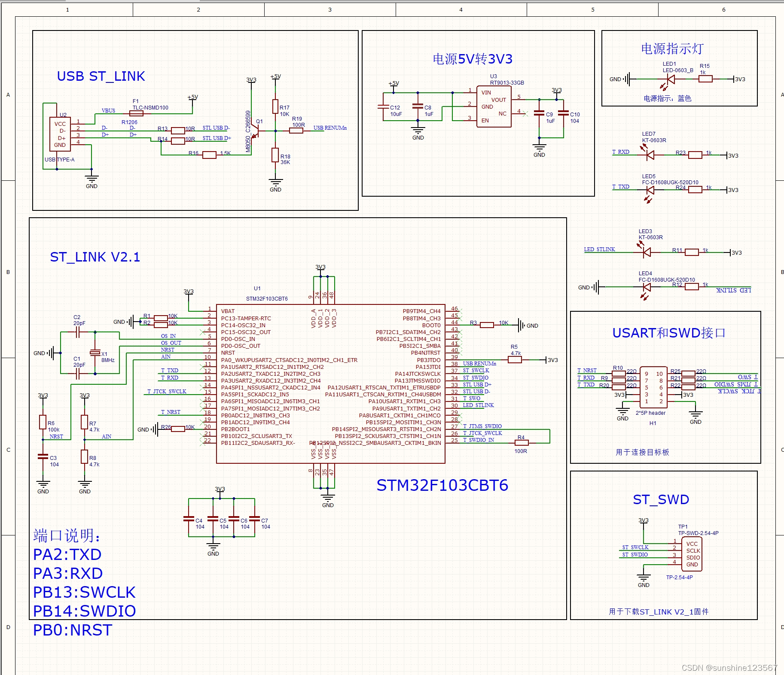Select resistor R4 100R
784x675 pixels.
tap(522, 442)
